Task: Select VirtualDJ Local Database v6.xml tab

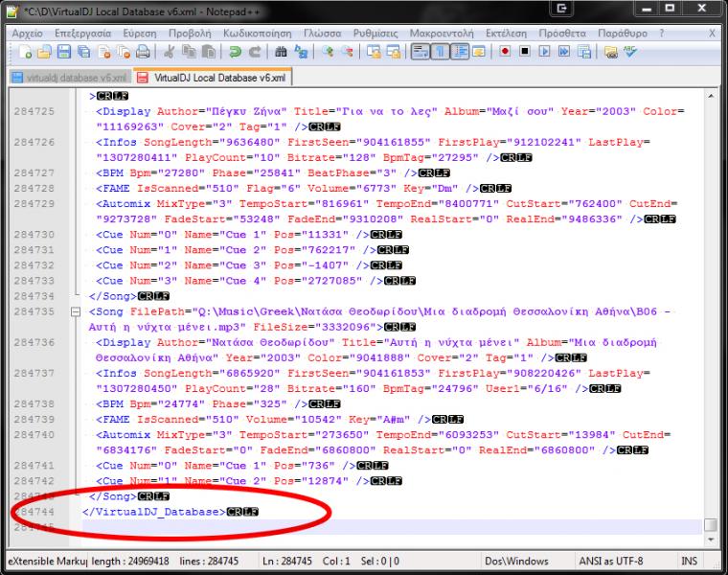Action: pyautogui.click(x=213, y=78)
